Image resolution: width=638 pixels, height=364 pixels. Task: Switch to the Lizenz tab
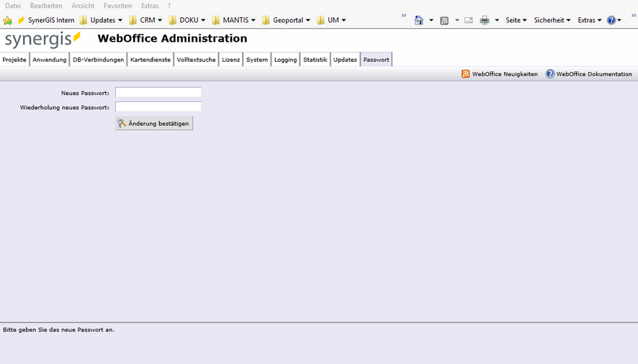coord(230,60)
